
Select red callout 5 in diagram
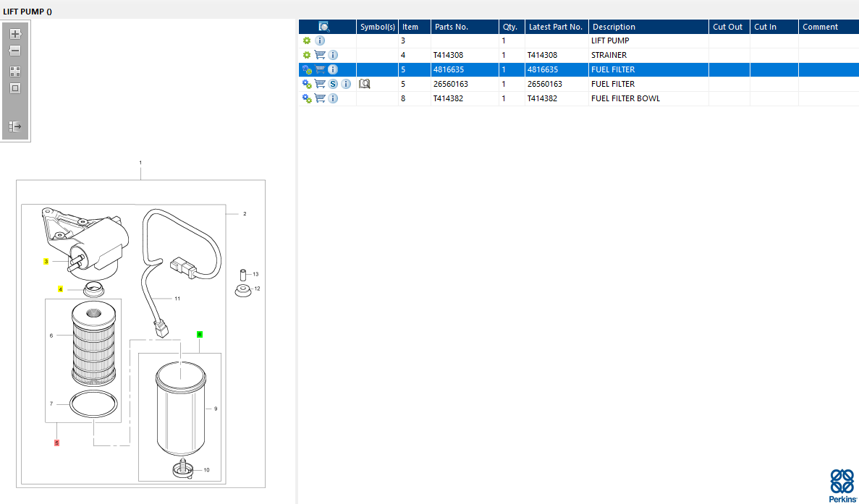coord(56,443)
